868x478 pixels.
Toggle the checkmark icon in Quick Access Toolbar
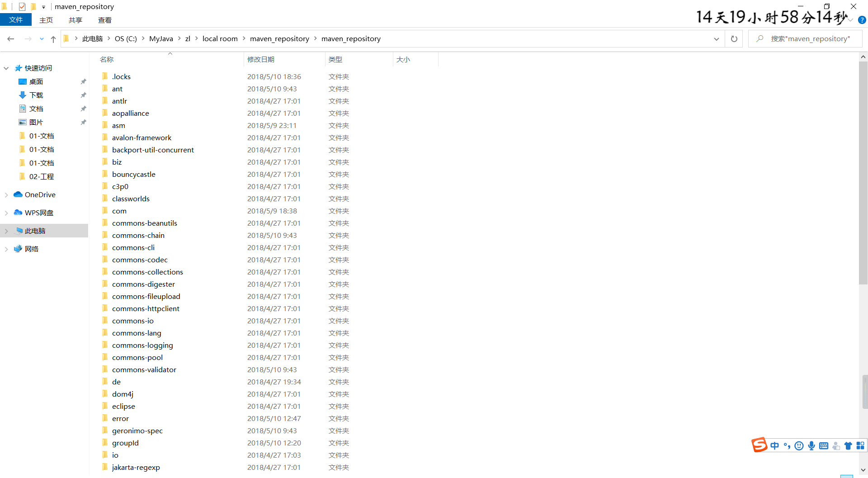coord(22,6)
